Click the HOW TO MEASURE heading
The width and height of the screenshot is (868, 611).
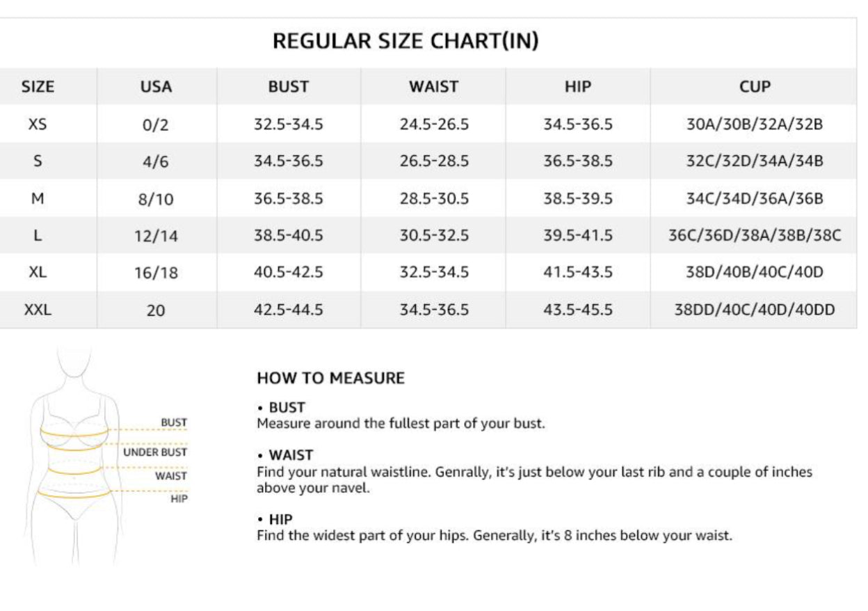(x=330, y=379)
